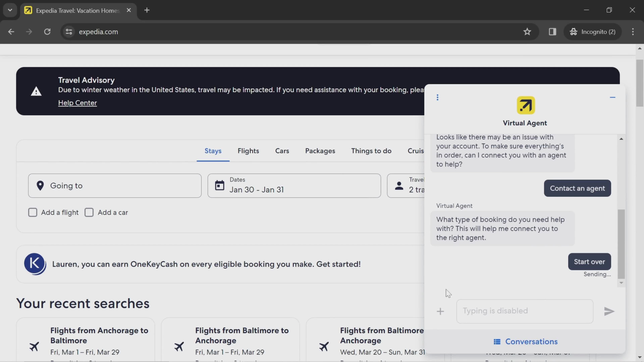Image resolution: width=644 pixels, height=362 pixels.
Task: Switch to the Cruises tab
Action: tap(416, 151)
